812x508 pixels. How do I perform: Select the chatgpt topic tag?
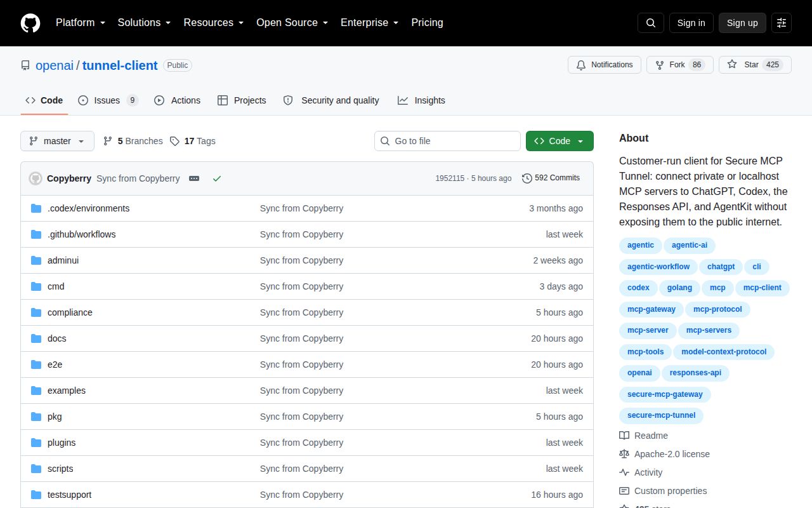[721, 267]
